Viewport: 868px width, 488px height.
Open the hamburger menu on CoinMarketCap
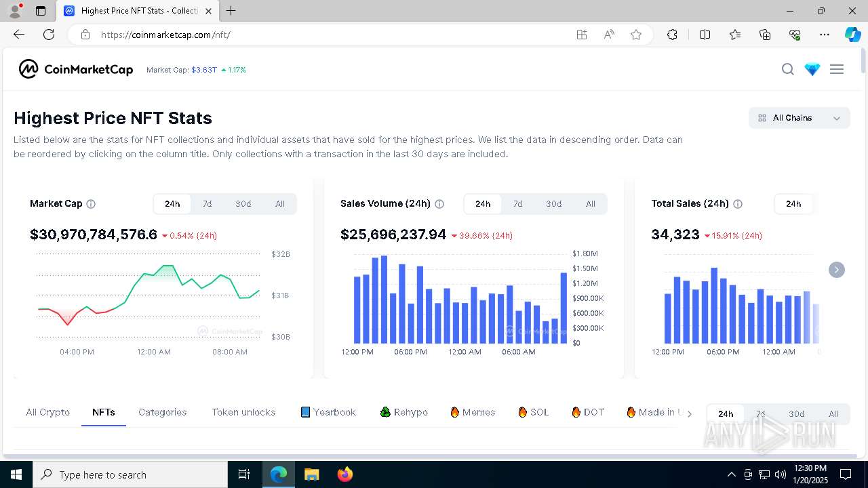[x=837, y=69]
